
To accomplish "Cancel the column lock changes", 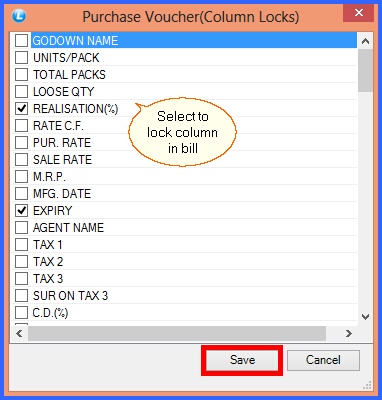I will [323, 360].
